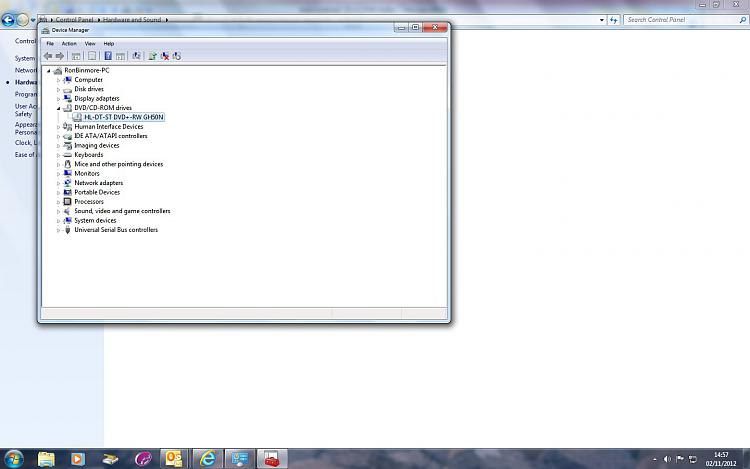
Task: Click the Imaging devices category icon
Action: point(67,145)
